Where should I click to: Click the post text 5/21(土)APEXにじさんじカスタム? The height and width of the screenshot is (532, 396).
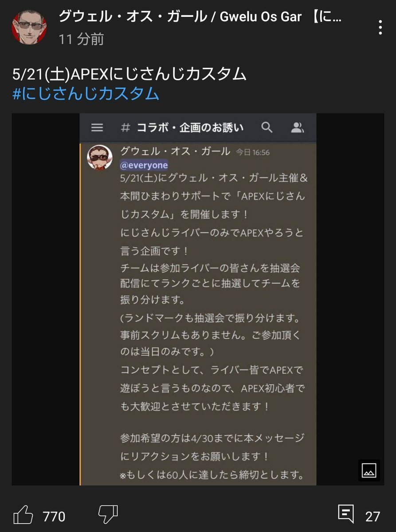(129, 74)
